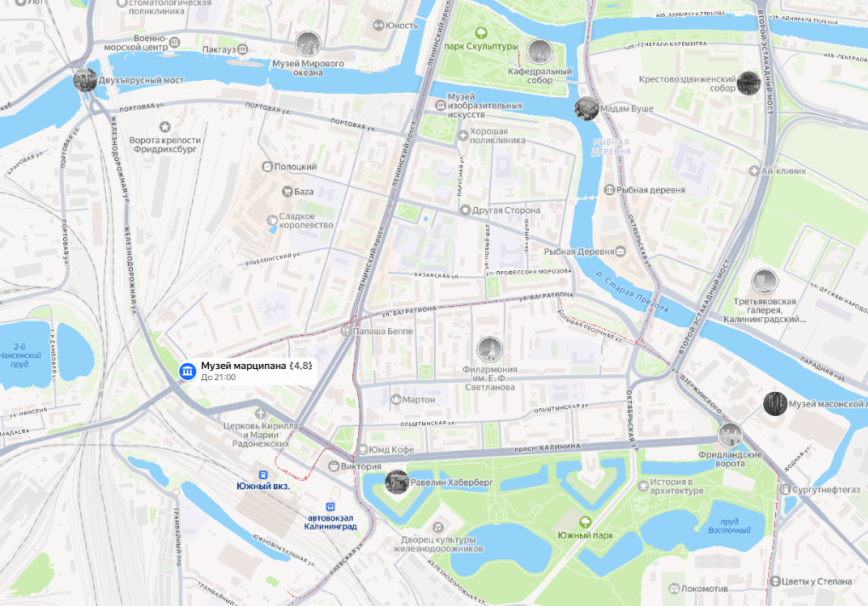Open the Музей изобразительных искусств label
The height and width of the screenshot is (606, 868).
[x=484, y=105]
